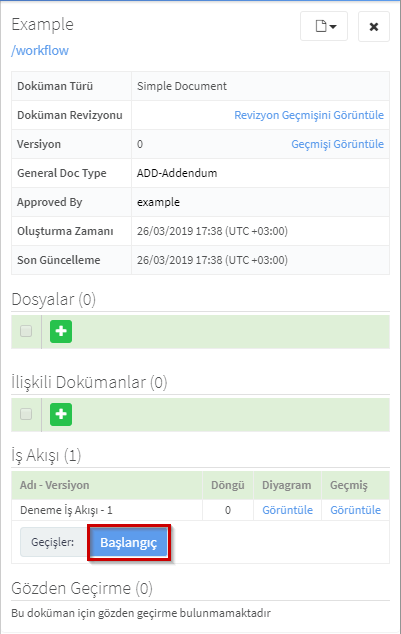401x634 pixels.
Task: Tick the İlişkili Dokümanlar section checkbox
Action: (26, 414)
